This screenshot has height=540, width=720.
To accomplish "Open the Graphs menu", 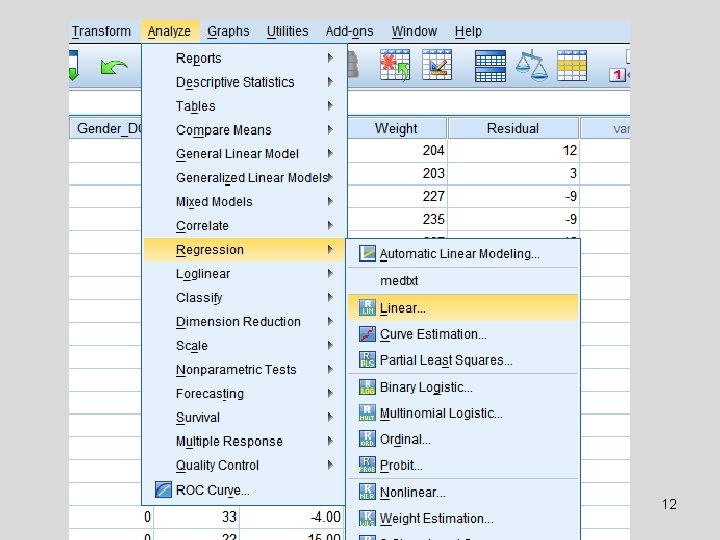I will click(x=228, y=31).
